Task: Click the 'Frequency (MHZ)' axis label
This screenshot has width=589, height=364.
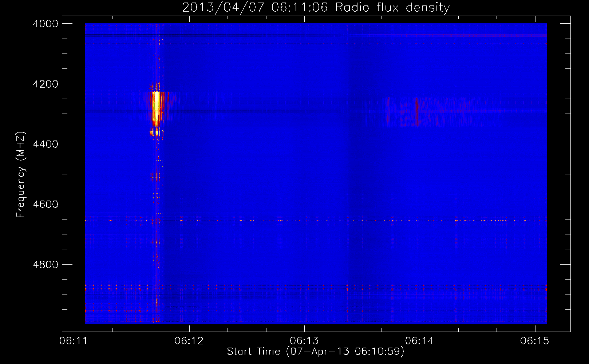Action: click(21, 175)
